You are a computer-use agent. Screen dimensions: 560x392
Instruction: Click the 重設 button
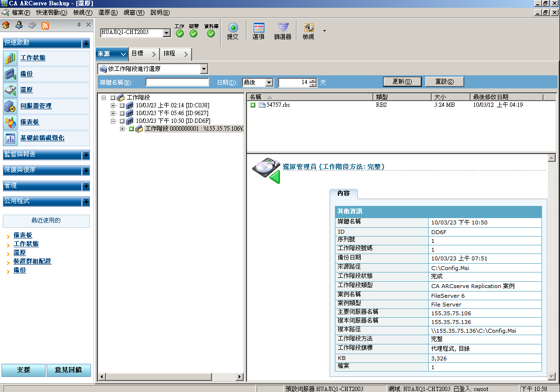point(444,82)
